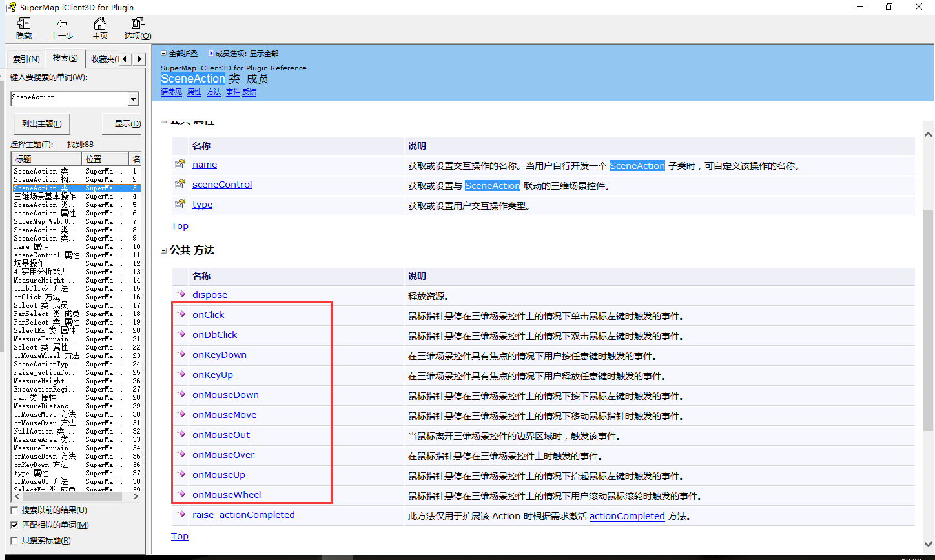Switch to the 搜索(S) tab
The image size is (935, 560).
tap(65, 58)
